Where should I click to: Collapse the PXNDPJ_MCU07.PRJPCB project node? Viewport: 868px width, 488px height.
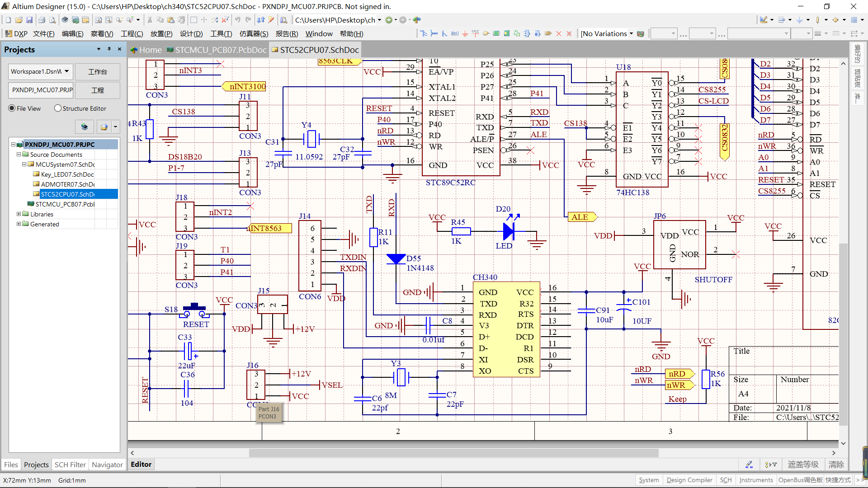point(13,145)
